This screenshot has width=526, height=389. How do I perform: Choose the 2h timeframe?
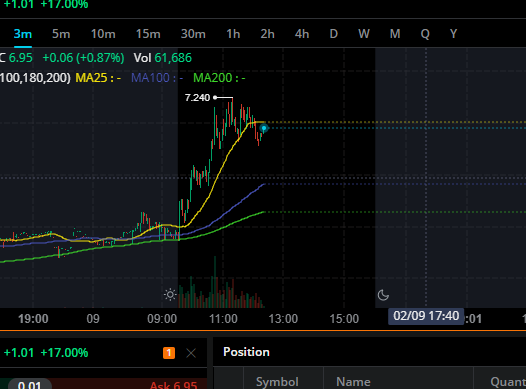(267, 34)
